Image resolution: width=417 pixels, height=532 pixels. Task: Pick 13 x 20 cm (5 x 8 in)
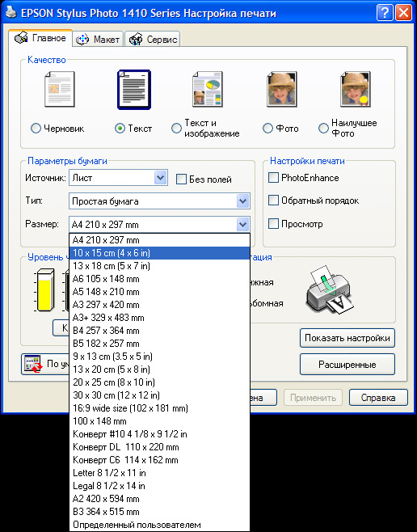[159, 369]
